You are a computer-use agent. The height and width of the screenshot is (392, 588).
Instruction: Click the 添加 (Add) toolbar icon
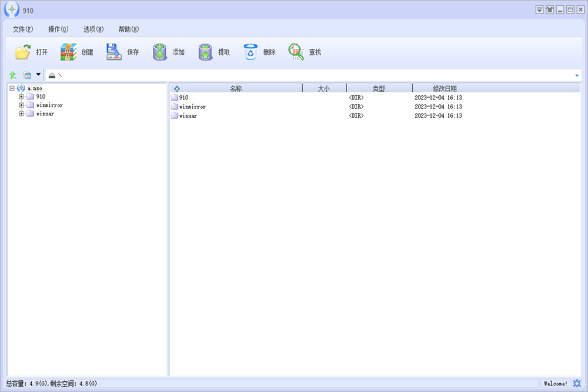tap(160, 52)
